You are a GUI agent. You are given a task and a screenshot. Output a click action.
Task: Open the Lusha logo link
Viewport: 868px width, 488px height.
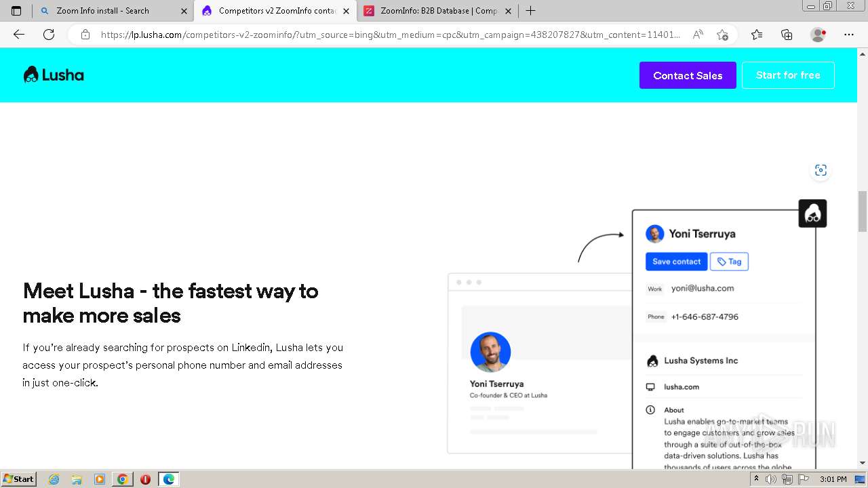54,75
